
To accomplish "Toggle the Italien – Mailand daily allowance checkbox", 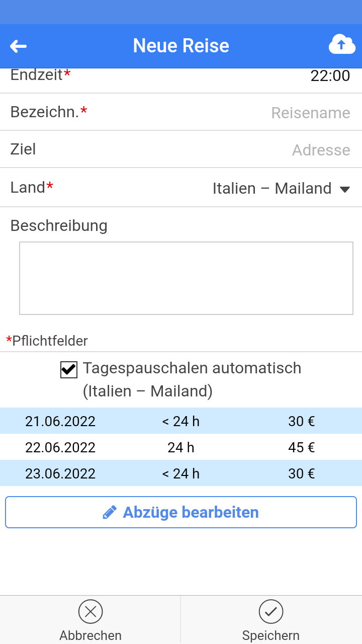I will 68,370.
